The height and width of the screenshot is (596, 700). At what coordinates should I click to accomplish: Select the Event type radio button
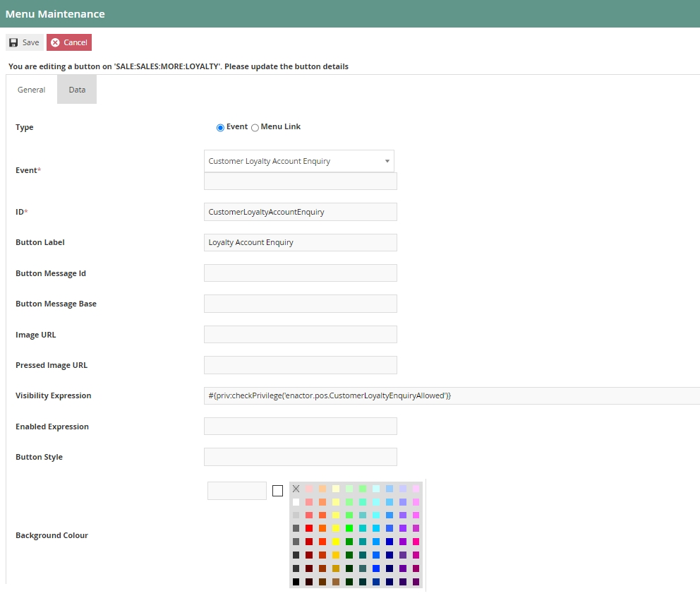tap(219, 127)
